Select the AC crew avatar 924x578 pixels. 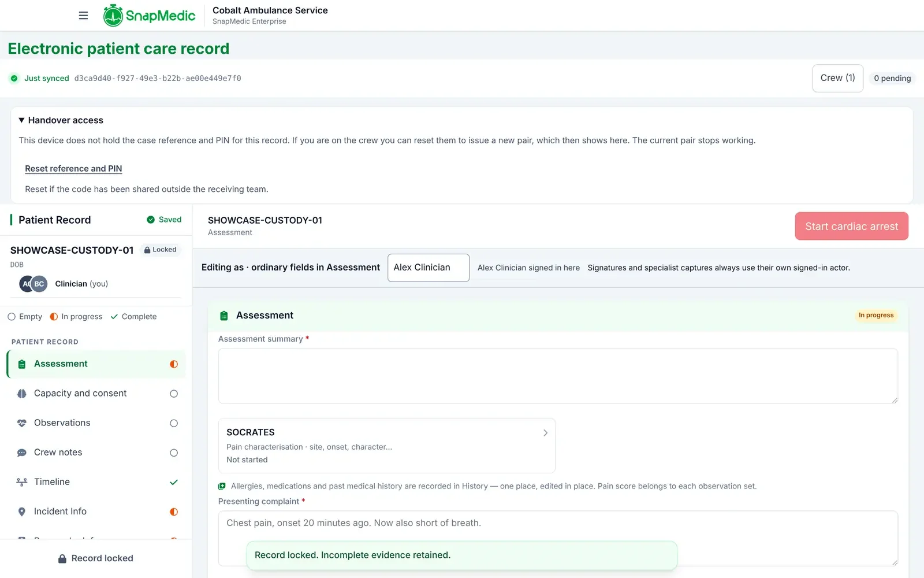(x=26, y=284)
